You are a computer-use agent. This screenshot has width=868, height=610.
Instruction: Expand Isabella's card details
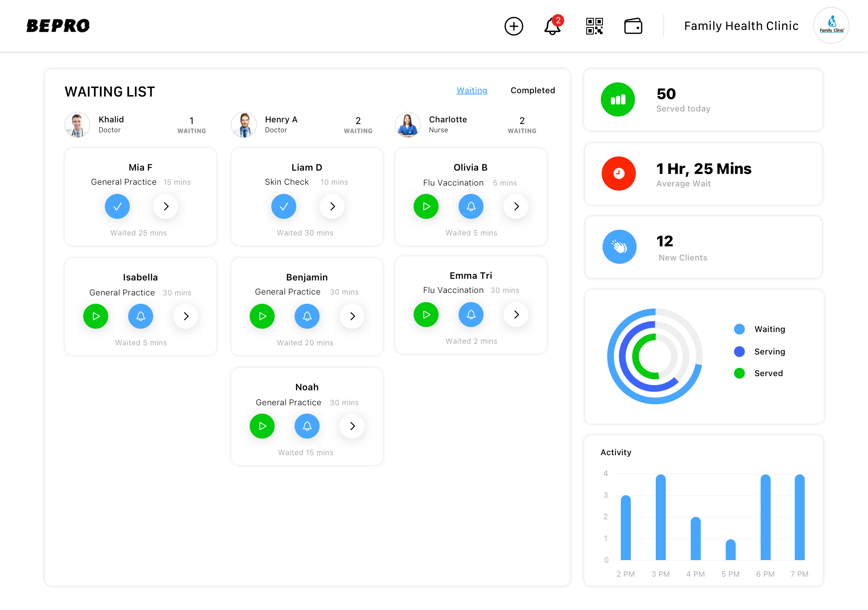185,316
